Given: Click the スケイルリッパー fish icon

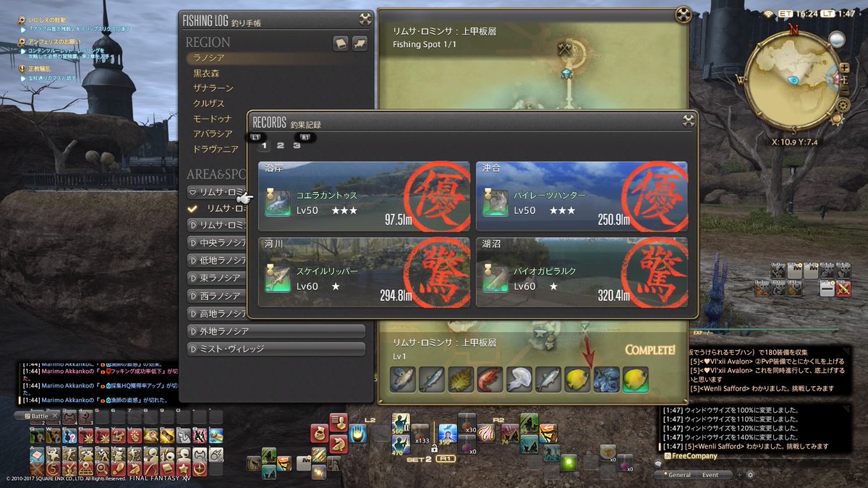Looking at the screenshot, I should pyautogui.click(x=278, y=279).
